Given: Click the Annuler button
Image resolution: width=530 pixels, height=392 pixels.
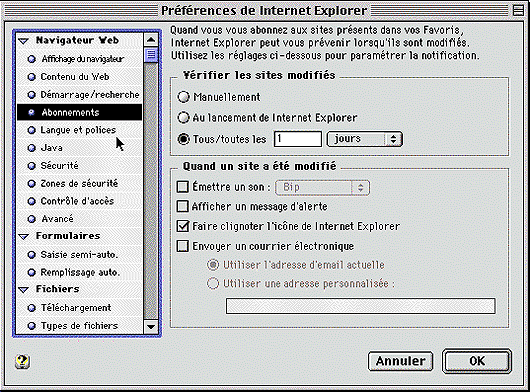Looking at the screenshot, I should click(x=401, y=361).
